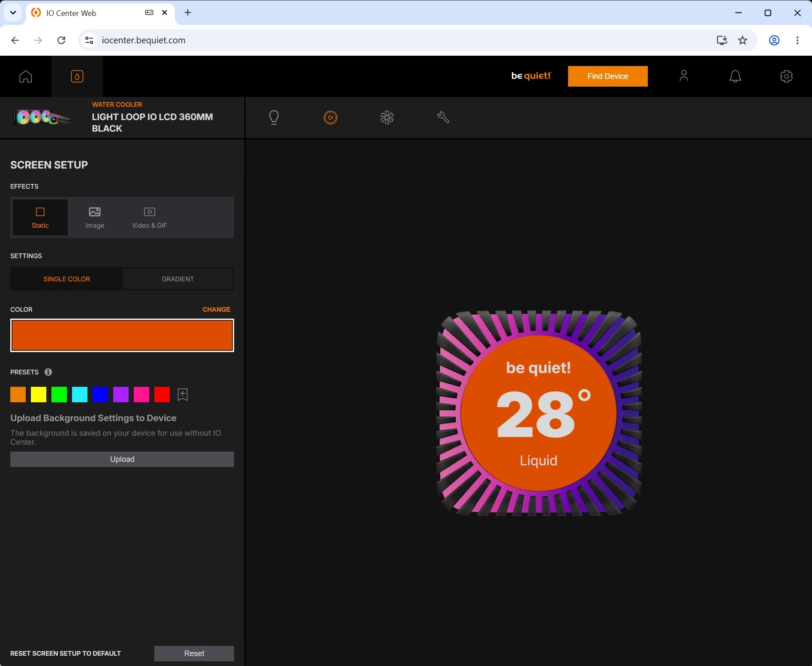Choose the yellow preset swatch

(x=39, y=395)
